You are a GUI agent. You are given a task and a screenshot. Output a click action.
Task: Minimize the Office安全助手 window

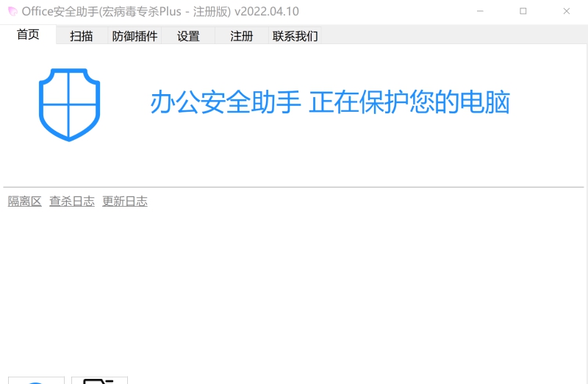coord(480,11)
